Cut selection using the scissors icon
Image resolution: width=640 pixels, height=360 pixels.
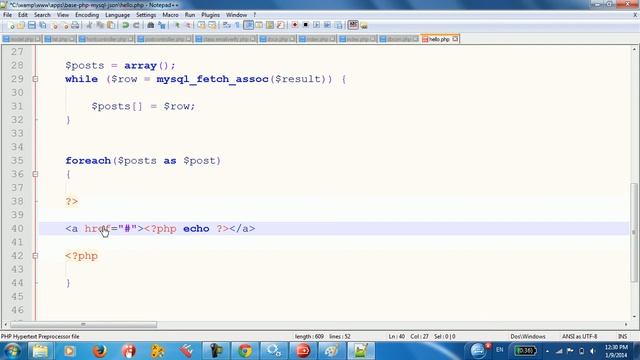[89, 25]
